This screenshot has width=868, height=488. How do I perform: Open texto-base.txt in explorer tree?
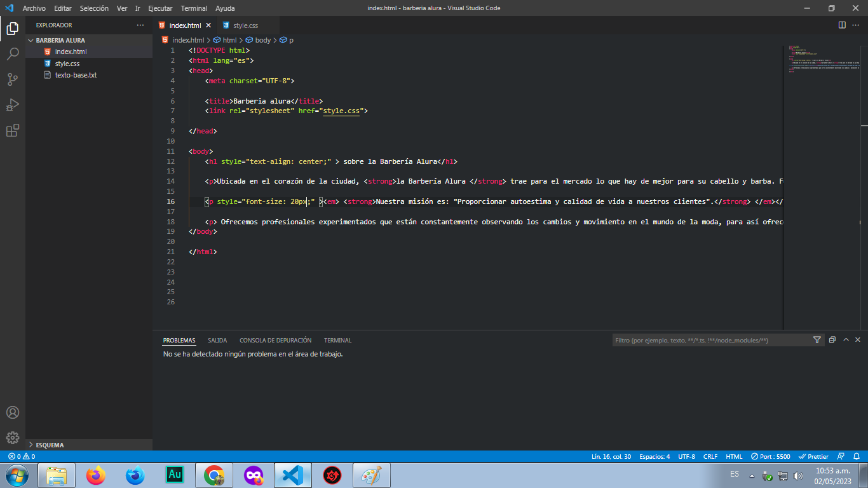pos(89,75)
